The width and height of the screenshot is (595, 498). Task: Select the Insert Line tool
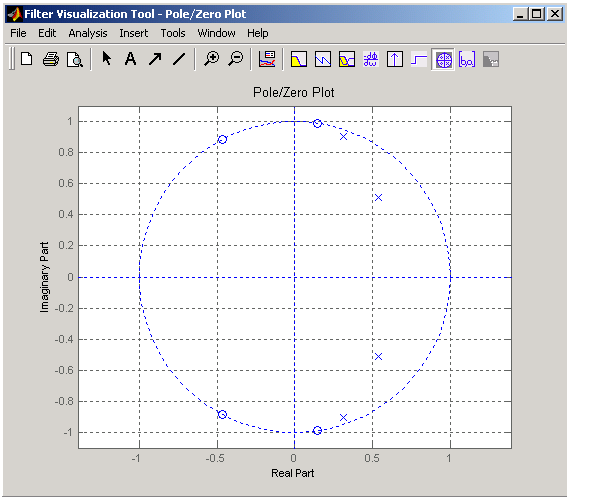(179, 59)
